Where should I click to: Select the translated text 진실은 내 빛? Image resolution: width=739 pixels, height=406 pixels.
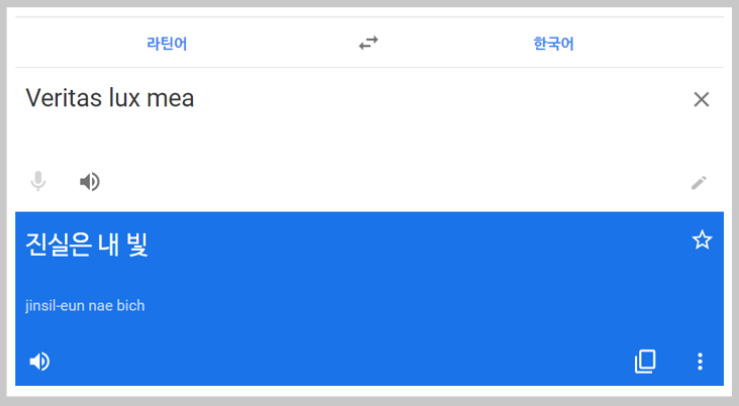pos(87,245)
